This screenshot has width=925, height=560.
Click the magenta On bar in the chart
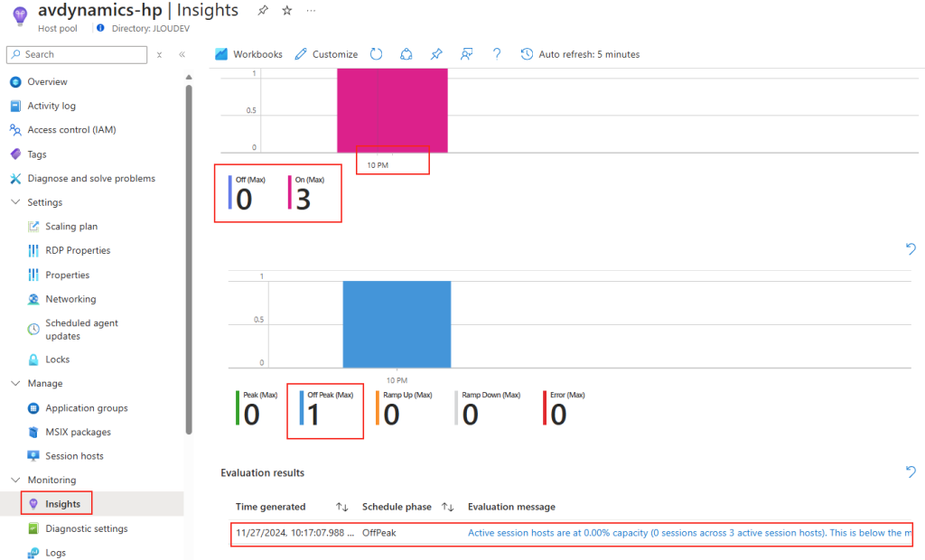(392, 110)
